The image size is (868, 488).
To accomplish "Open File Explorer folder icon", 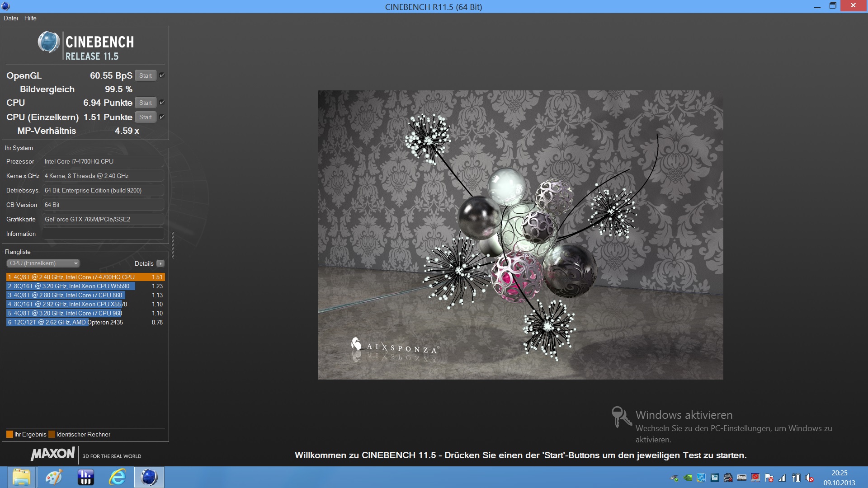I will pyautogui.click(x=21, y=477).
